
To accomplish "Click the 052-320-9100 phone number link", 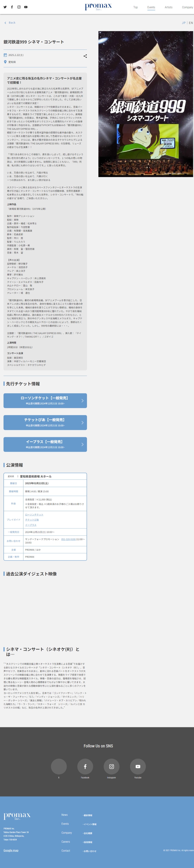I will click(68, 539).
